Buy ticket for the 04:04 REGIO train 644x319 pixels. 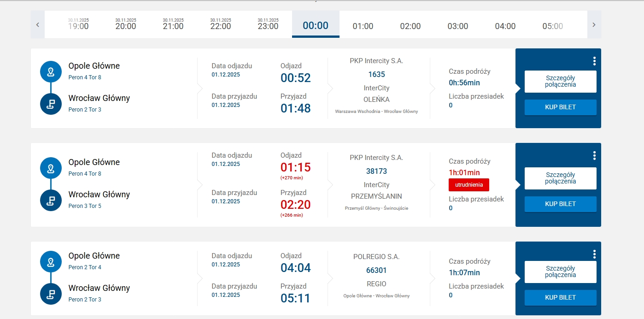[560, 297]
